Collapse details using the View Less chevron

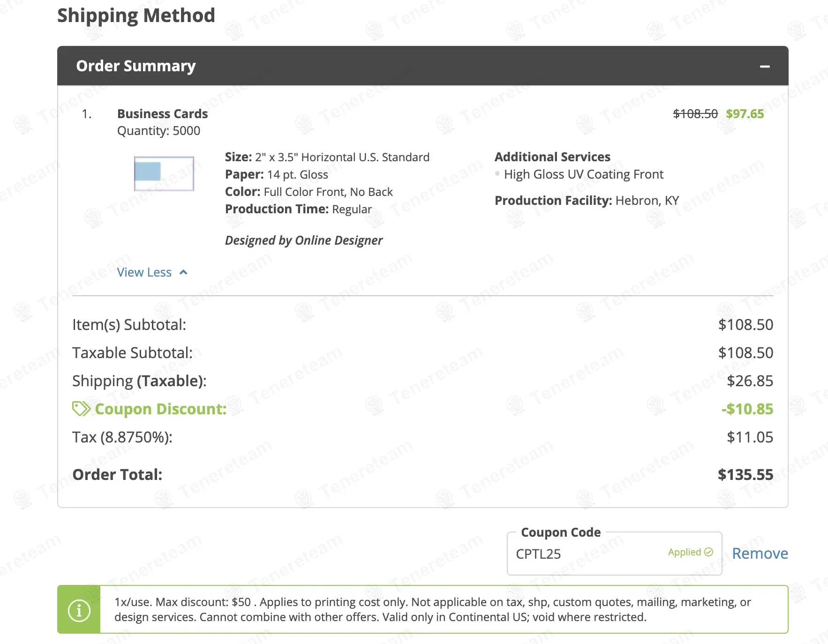click(184, 272)
